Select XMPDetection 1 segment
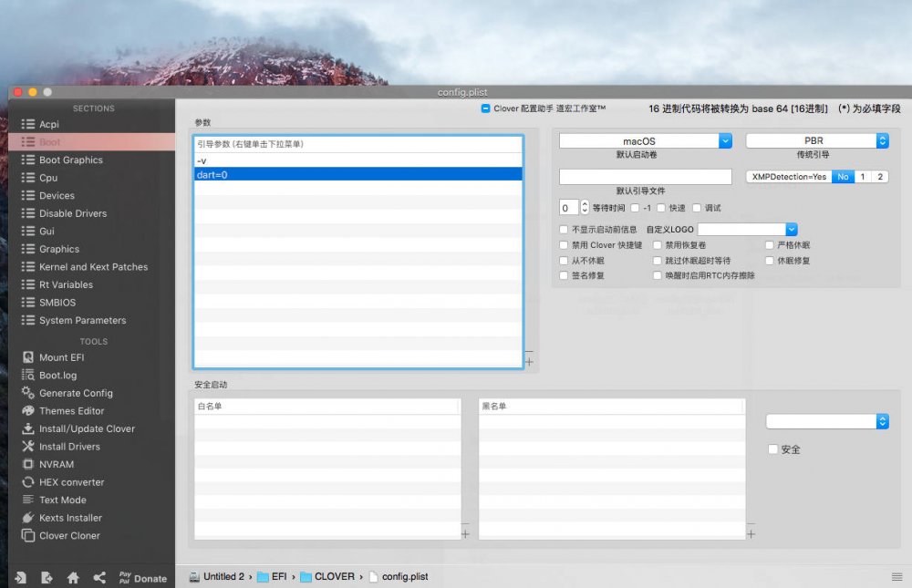 tap(863, 177)
